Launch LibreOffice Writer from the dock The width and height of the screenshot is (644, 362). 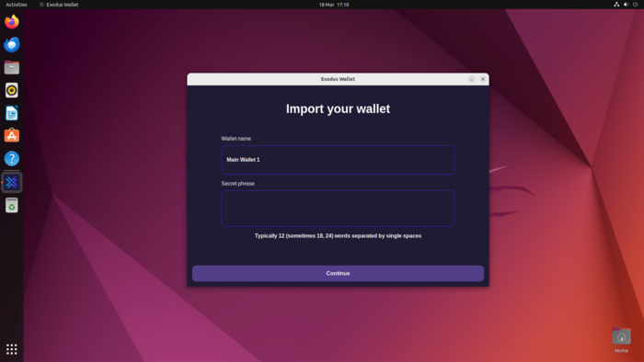(11, 113)
